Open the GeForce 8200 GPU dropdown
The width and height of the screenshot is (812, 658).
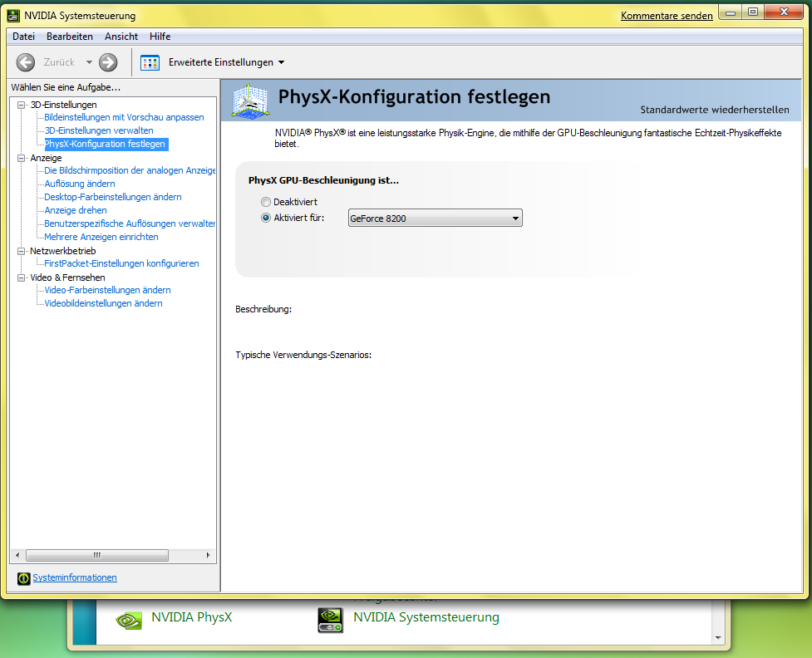click(x=435, y=218)
